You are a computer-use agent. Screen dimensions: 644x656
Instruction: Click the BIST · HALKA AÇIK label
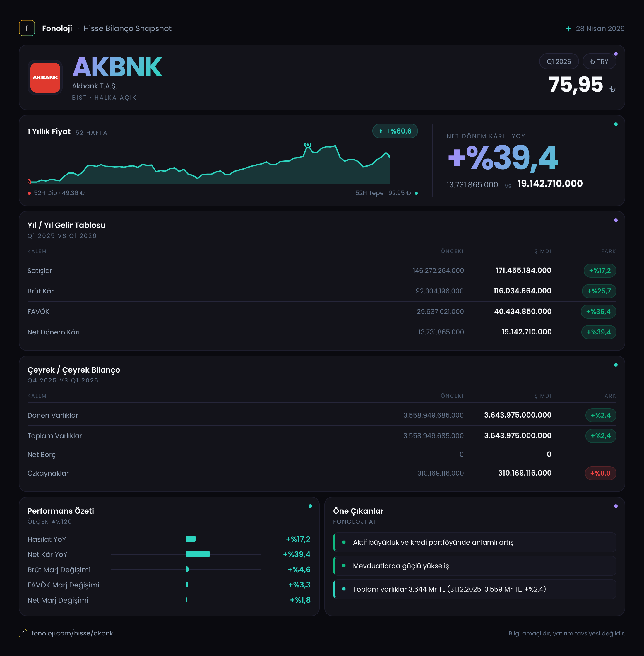[104, 98]
